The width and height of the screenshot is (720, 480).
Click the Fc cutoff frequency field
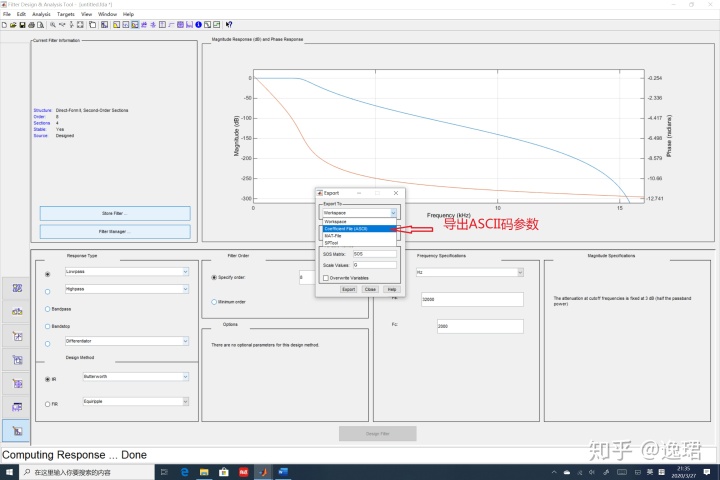(480, 326)
